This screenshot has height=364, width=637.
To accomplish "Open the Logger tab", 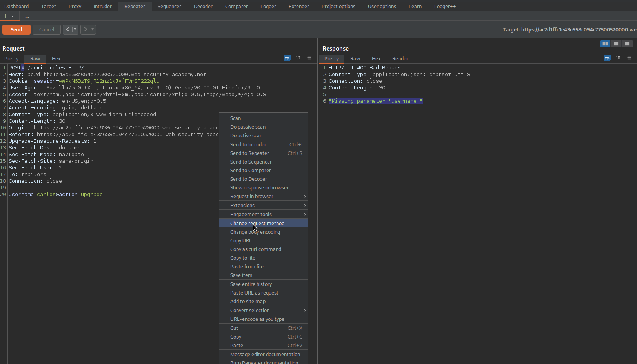I will coord(268,6).
